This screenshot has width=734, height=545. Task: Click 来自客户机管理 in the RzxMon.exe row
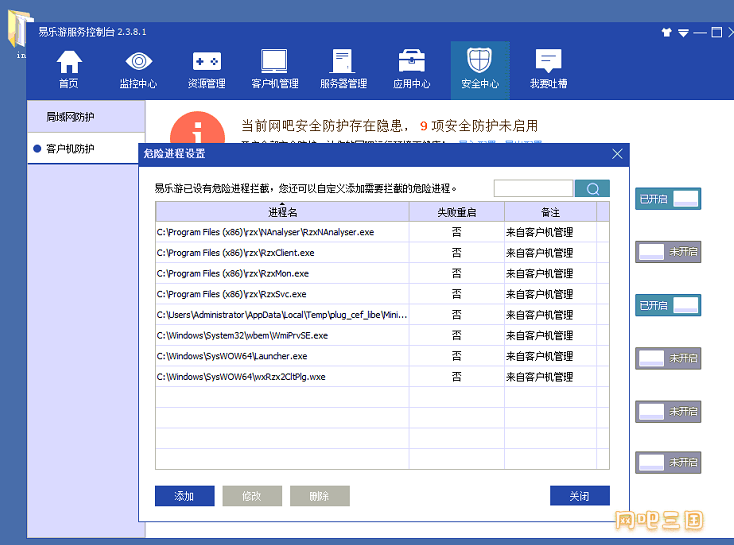[x=539, y=273]
